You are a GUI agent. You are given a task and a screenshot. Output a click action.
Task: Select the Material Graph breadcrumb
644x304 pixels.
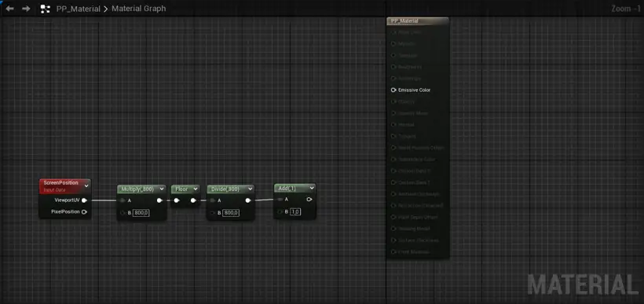pyautogui.click(x=139, y=9)
